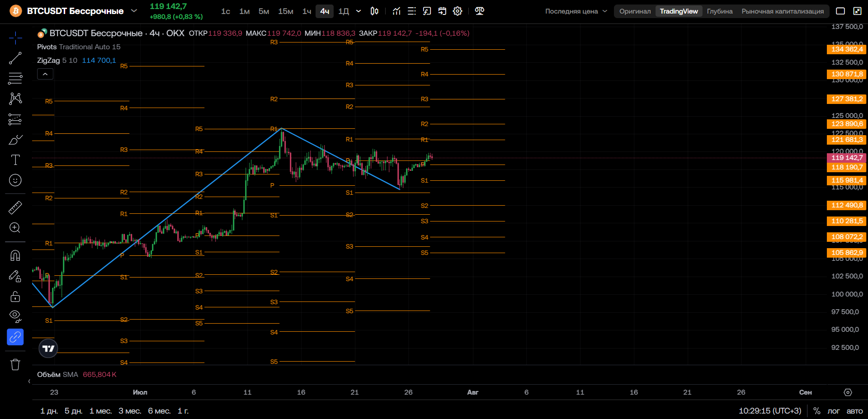Click the TradingView logo badge

coord(48,348)
